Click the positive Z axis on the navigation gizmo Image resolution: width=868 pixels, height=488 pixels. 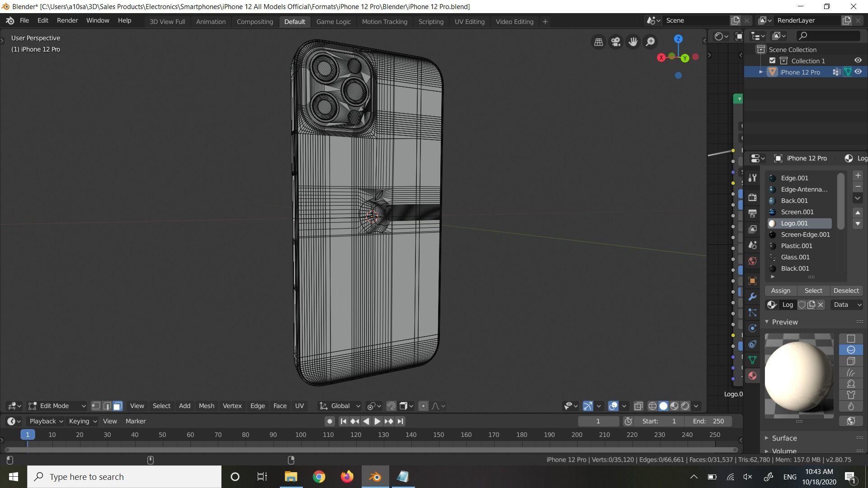click(x=678, y=39)
